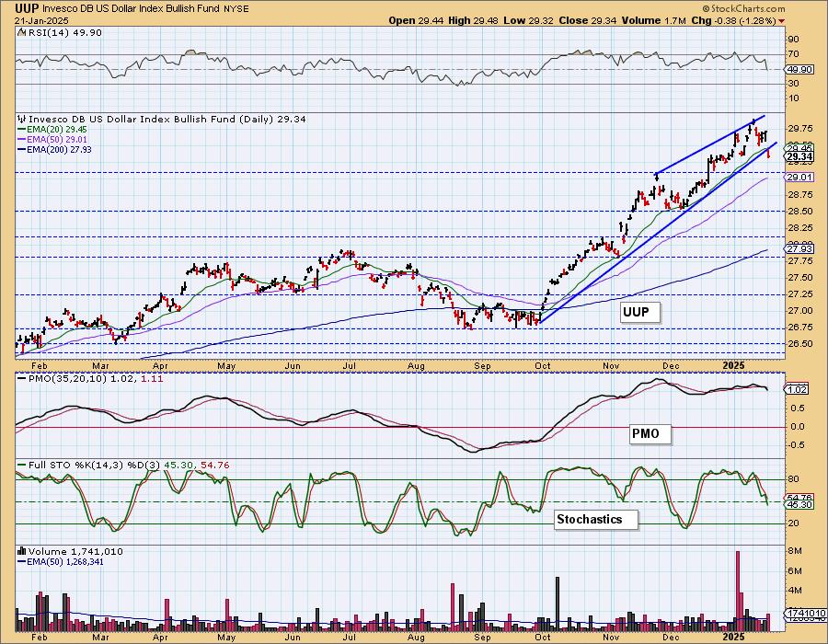Click the UUP ticker symbol in the header
Screen dimensions: 828x644
click(x=27, y=8)
